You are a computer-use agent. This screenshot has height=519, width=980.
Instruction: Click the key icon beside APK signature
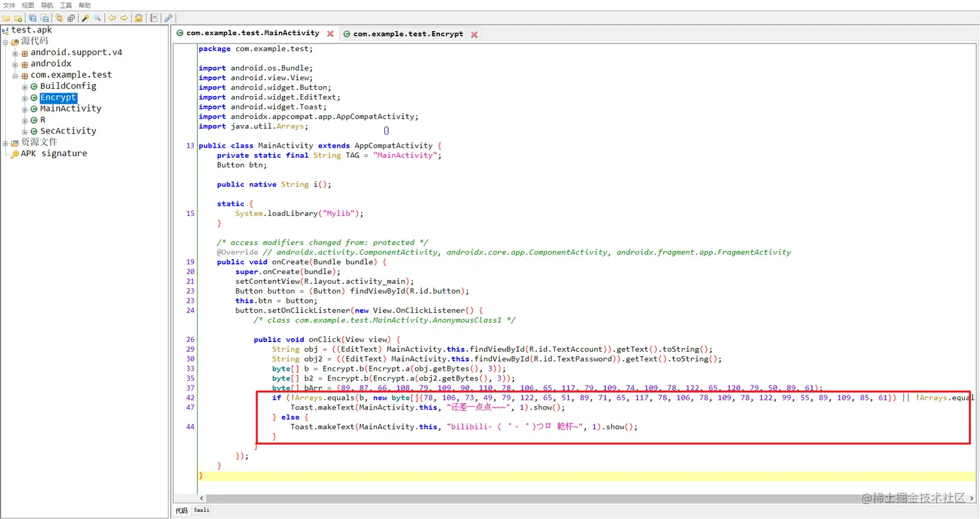pos(15,154)
